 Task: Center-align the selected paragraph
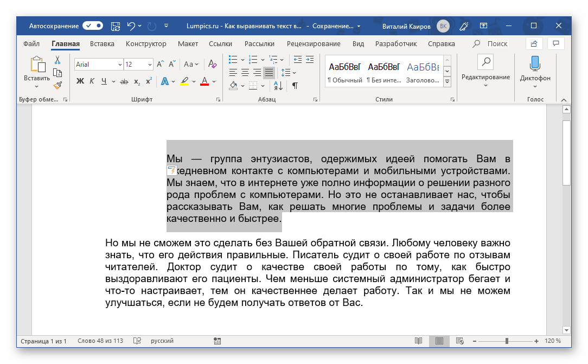click(245, 72)
